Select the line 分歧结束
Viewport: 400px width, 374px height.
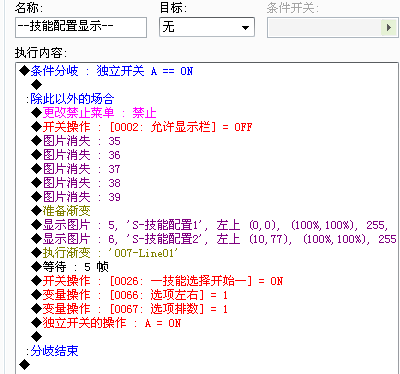pyautogui.click(x=52, y=351)
